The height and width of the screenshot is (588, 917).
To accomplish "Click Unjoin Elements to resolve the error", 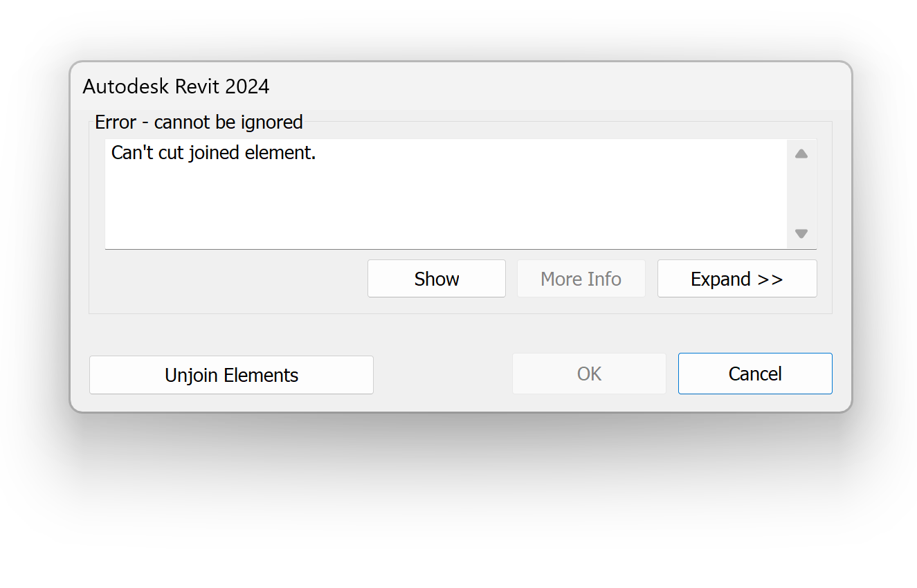I will point(231,375).
